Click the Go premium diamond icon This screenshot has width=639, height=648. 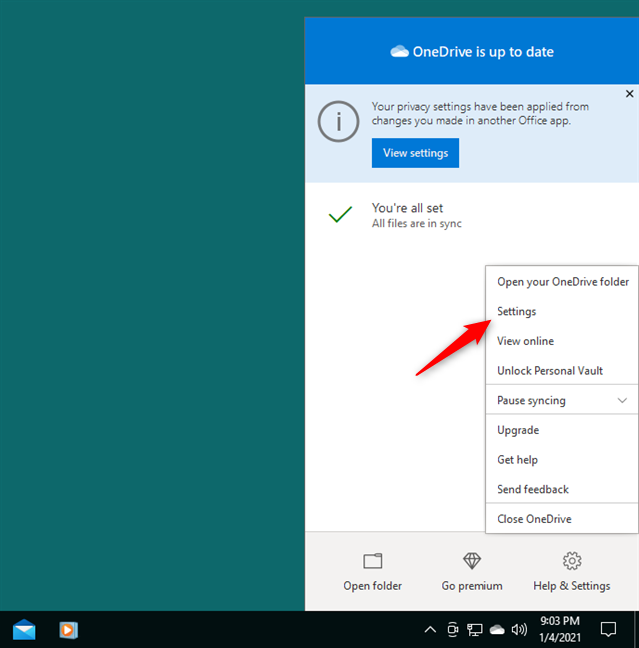click(x=472, y=561)
